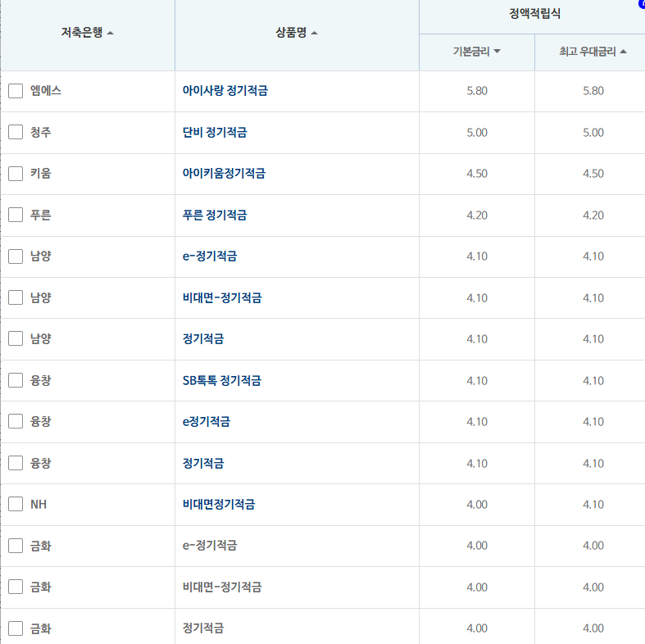The image size is (645, 644).
Task: Click 4.00 base rate in NH row
Action: click(477, 505)
